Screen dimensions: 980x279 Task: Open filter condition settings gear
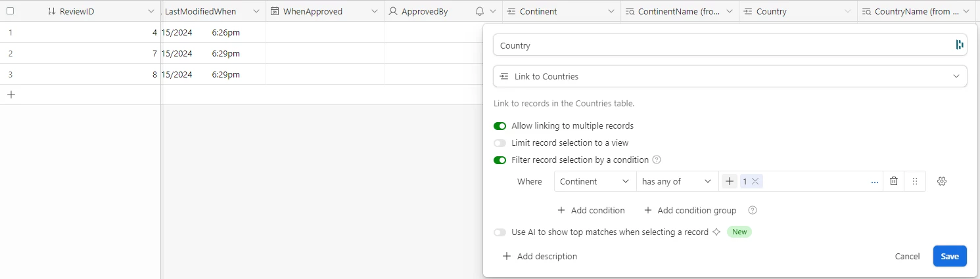coord(941,181)
